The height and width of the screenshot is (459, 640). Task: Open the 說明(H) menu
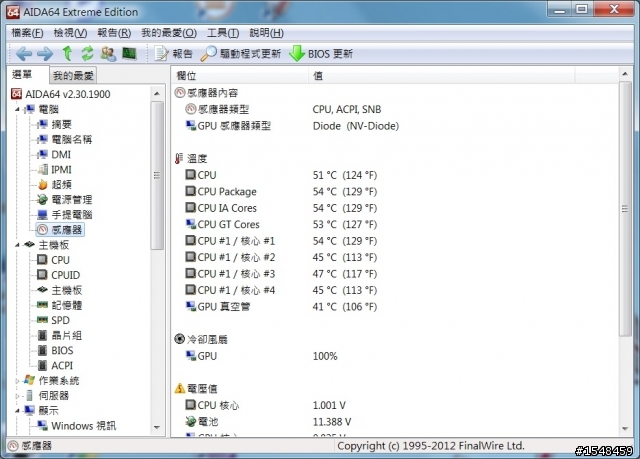pos(267,33)
